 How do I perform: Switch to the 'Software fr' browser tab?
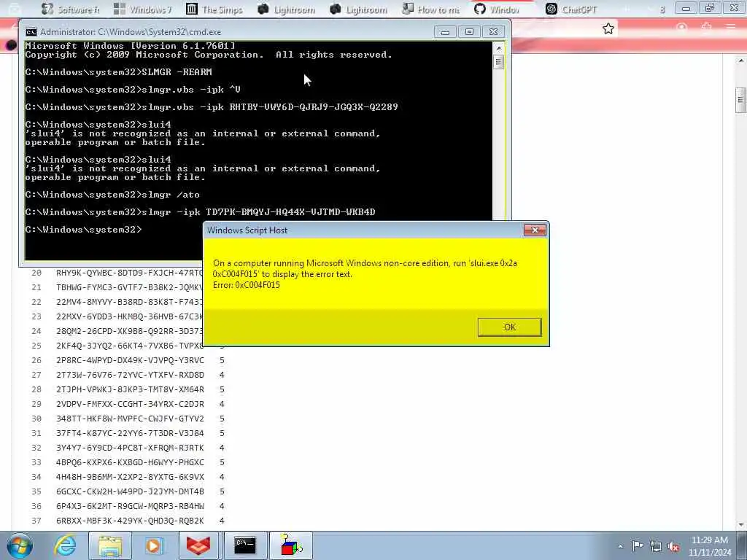[x=71, y=9]
